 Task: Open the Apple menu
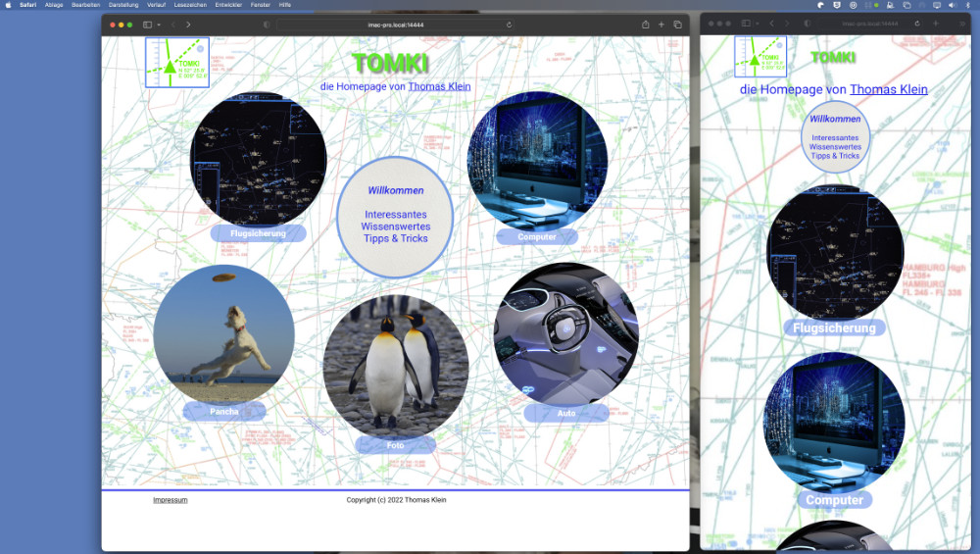tap(8, 5)
